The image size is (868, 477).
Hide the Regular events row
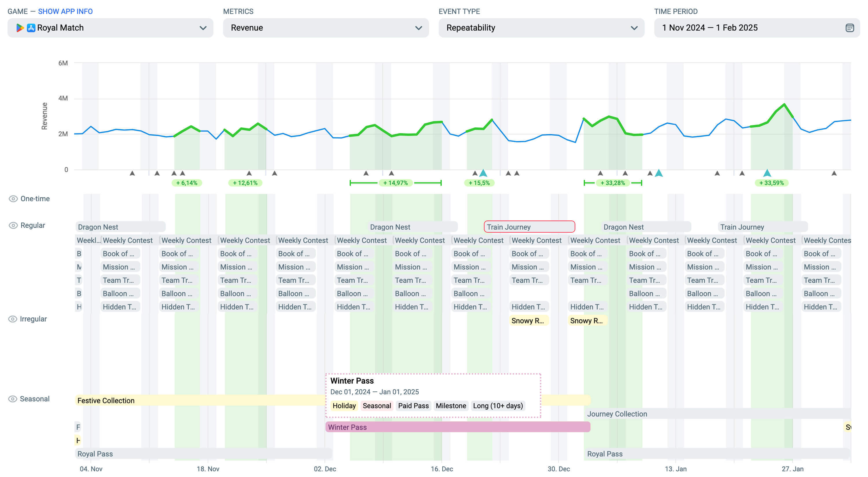pyautogui.click(x=13, y=225)
